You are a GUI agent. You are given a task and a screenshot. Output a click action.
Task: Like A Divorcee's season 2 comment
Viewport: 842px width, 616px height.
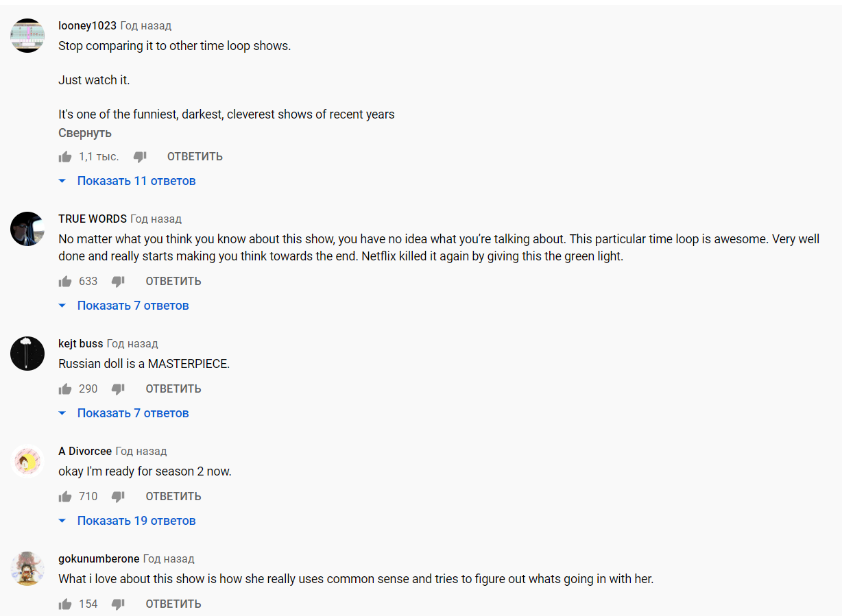point(65,497)
